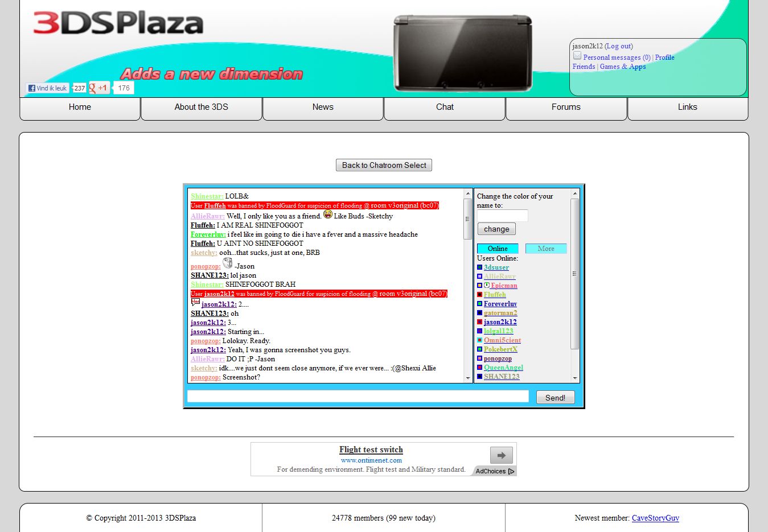The width and height of the screenshot is (768, 532).
Task: Switch to the Online users tab
Action: [498, 249]
